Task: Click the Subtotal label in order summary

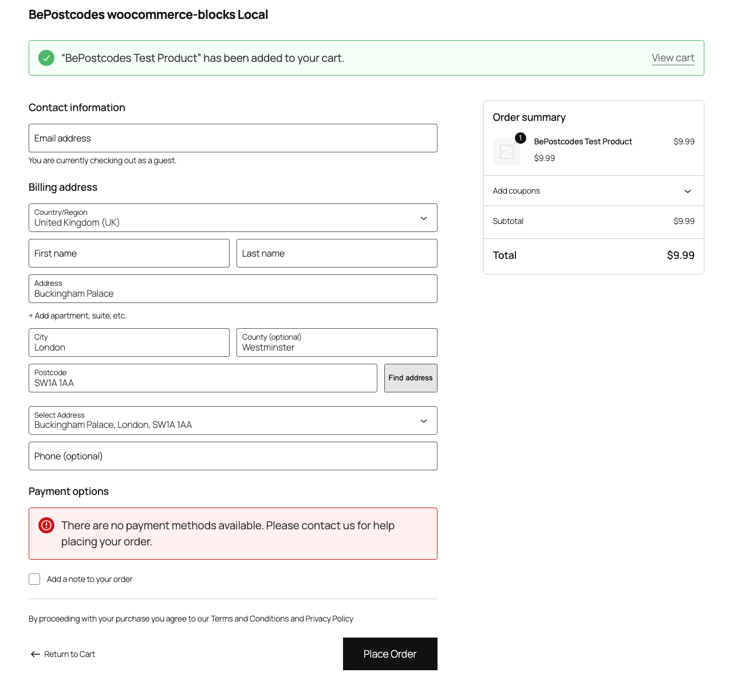Action: [x=508, y=221]
